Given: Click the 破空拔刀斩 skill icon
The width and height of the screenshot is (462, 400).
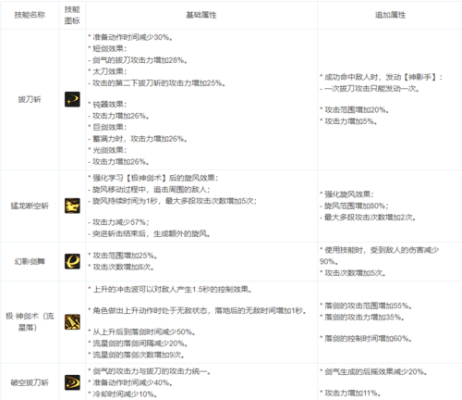Looking at the screenshot, I should point(72,382).
